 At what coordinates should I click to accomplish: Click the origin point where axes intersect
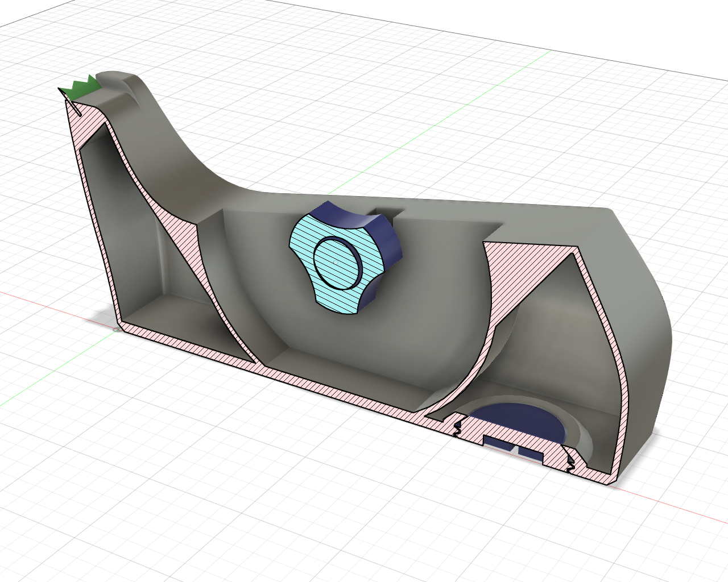tap(117, 330)
